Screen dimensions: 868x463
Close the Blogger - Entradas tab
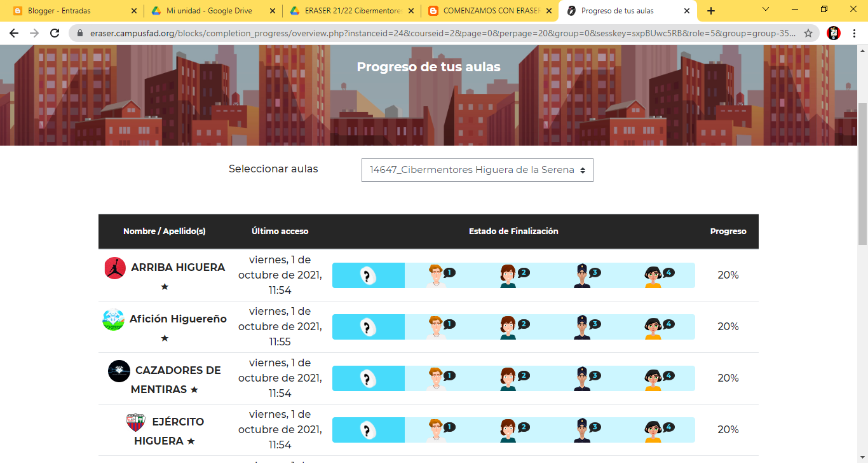point(133,11)
